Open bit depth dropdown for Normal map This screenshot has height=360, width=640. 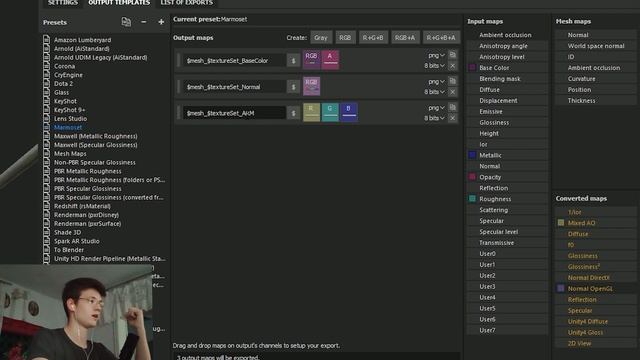point(434,92)
